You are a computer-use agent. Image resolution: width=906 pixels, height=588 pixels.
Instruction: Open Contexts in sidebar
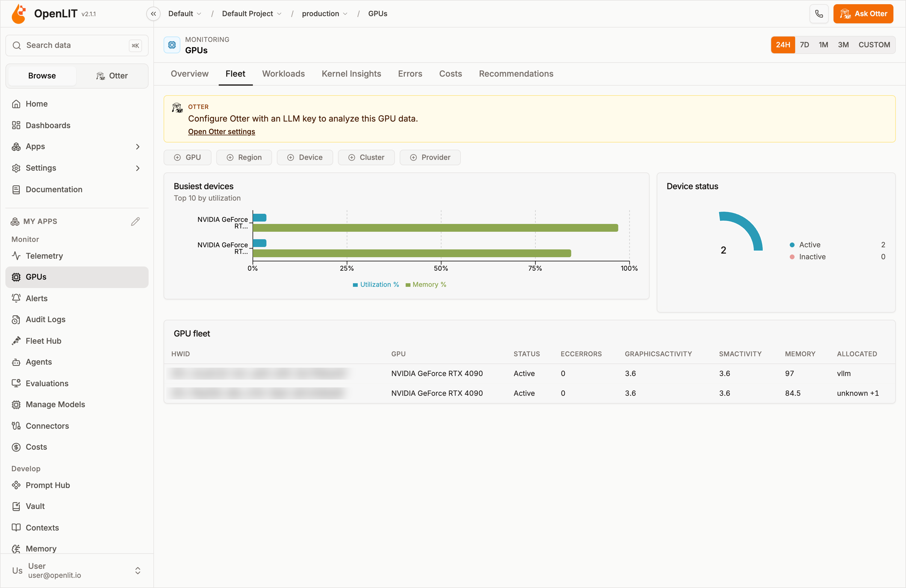click(x=77, y=528)
